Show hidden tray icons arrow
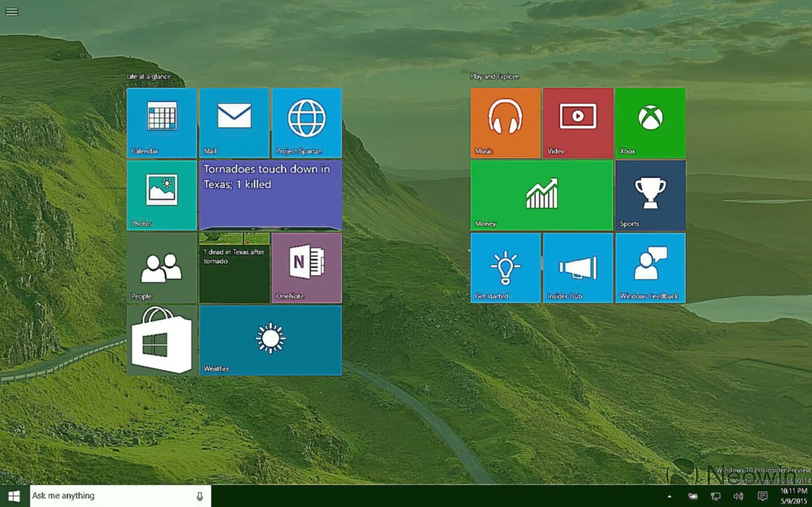The image size is (812, 507). tap(669, 497)
